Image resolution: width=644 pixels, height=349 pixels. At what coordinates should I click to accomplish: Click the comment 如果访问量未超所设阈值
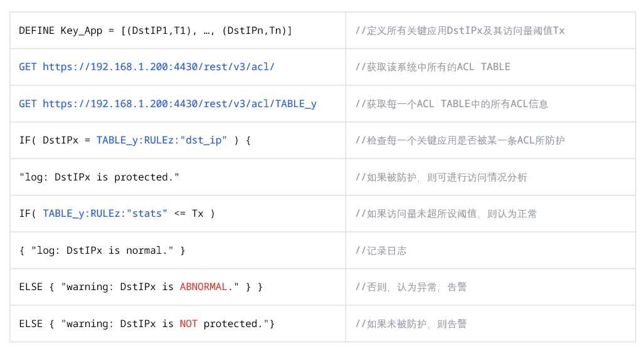click(446, 214)
